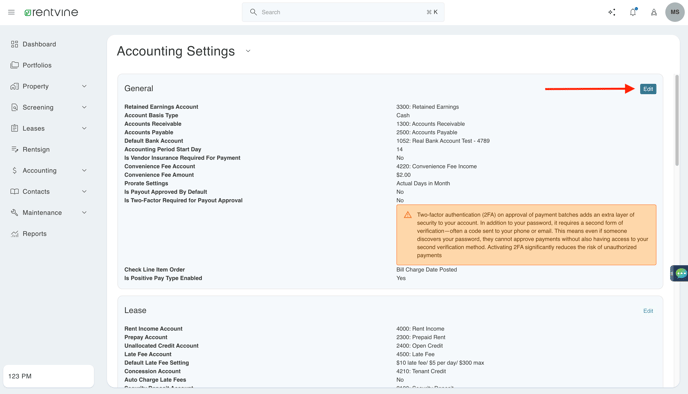This screenshot has height=394, width=688.
Task: Click the Property building icon
Action: click(14, 86)
